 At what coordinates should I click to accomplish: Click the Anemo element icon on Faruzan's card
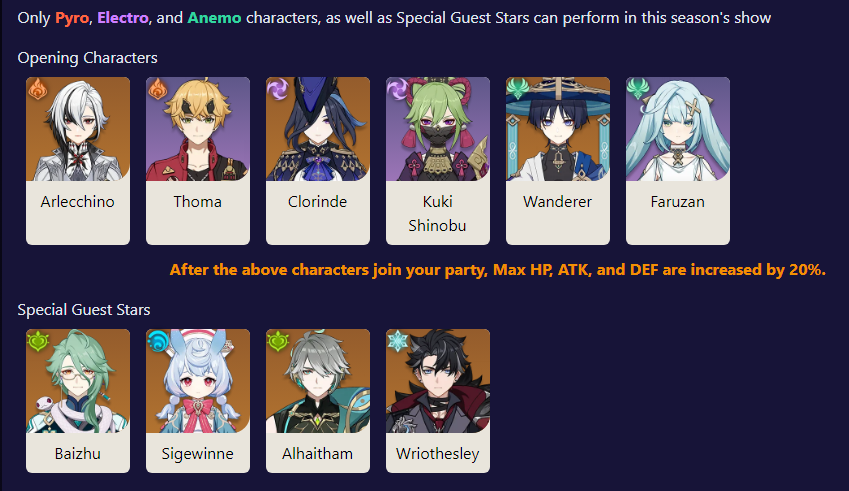click(x=638, y=90)
